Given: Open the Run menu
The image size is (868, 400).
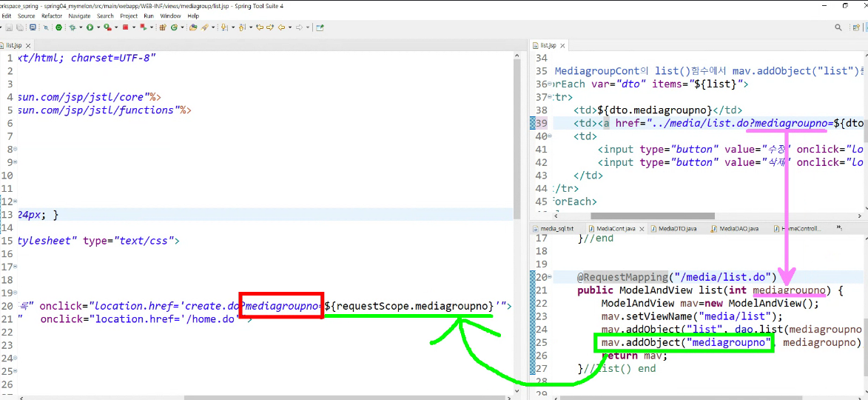Looking at the screenshot, I should point(148,16).
